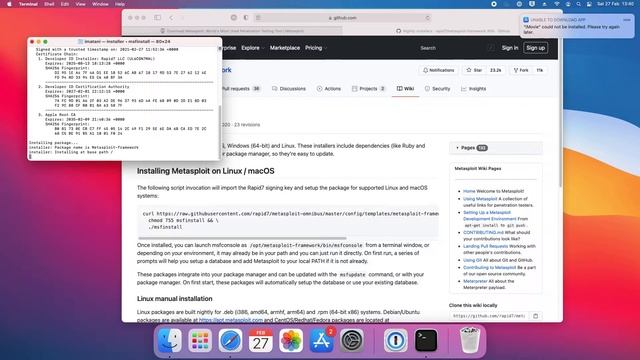The image size is (640, 360).
Task: Click the Sign up button
Action: pos(536,48)
